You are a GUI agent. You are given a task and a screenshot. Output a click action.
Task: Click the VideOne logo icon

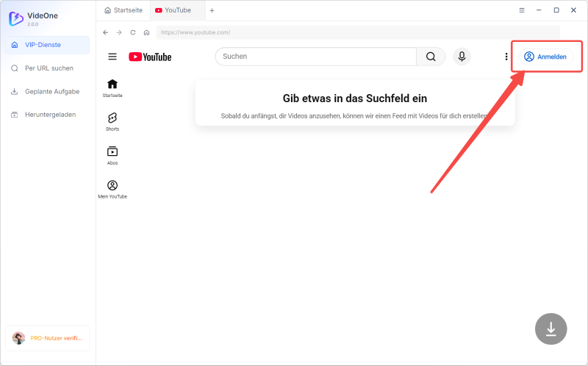pos(15,19)
